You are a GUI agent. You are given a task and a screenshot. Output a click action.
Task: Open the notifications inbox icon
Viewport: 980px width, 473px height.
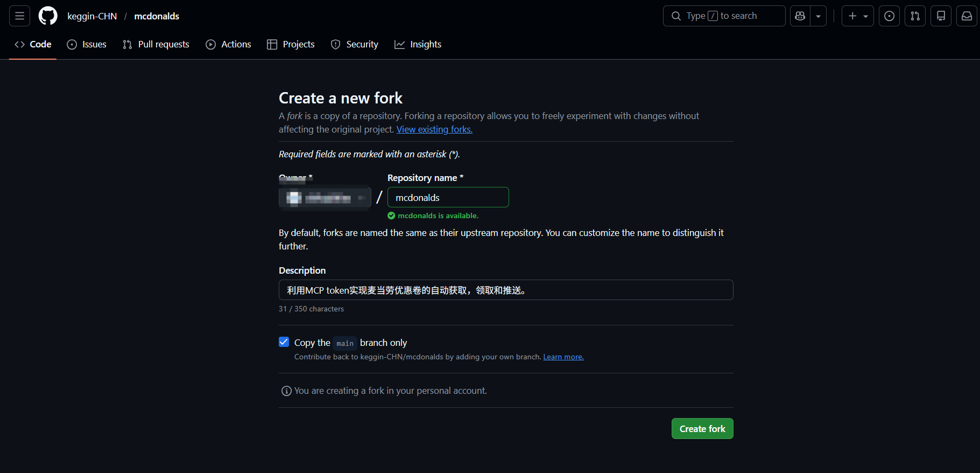967,16
